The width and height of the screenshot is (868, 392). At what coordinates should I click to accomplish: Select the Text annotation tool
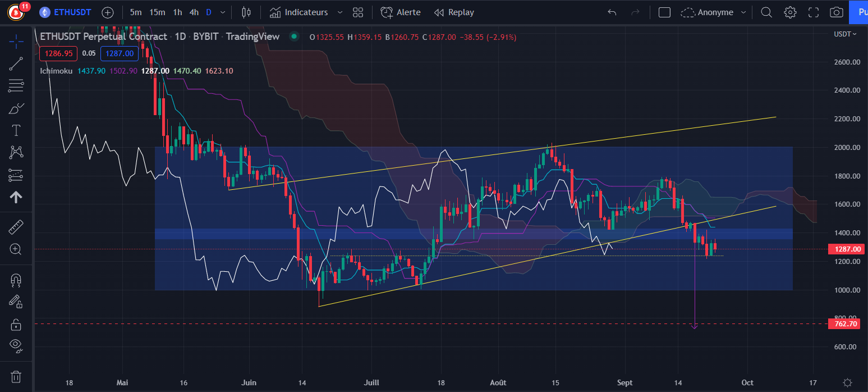(16, 130)
